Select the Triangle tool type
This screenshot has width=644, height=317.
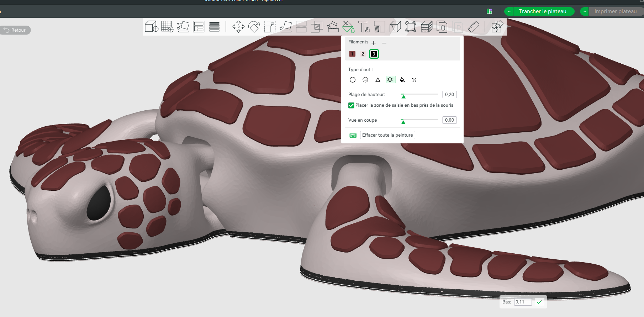378,80
